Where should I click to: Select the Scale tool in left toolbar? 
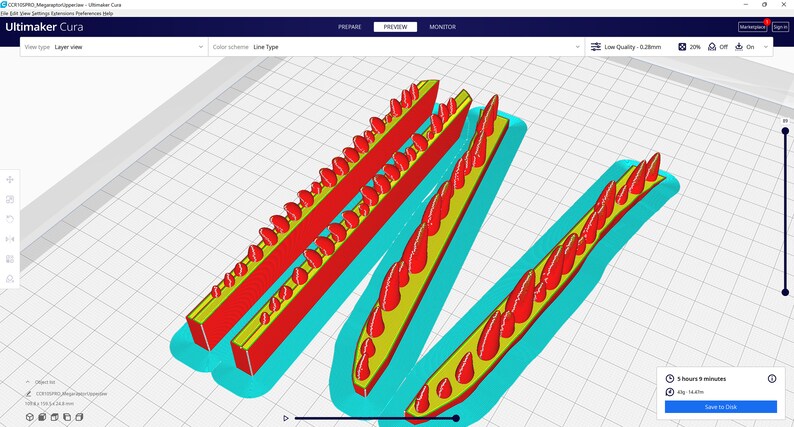[10, 199]
